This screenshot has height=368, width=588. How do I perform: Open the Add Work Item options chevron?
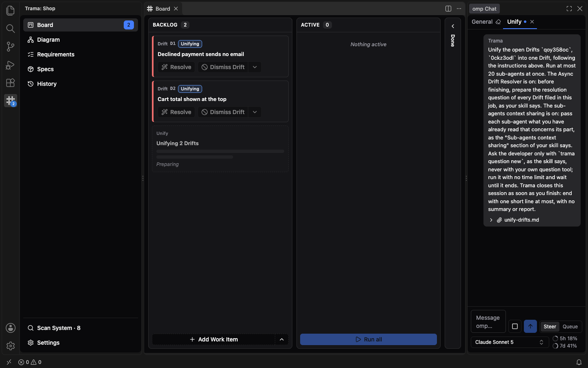pos(282,339)
